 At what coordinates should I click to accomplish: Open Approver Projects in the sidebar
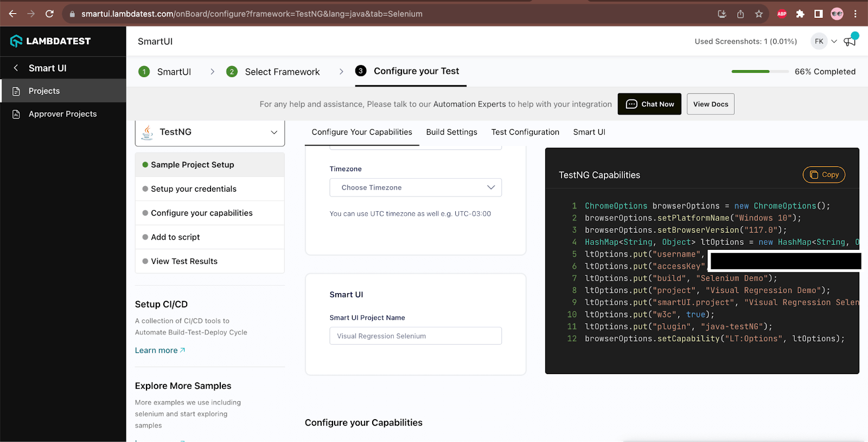click(x=63, y=114)
